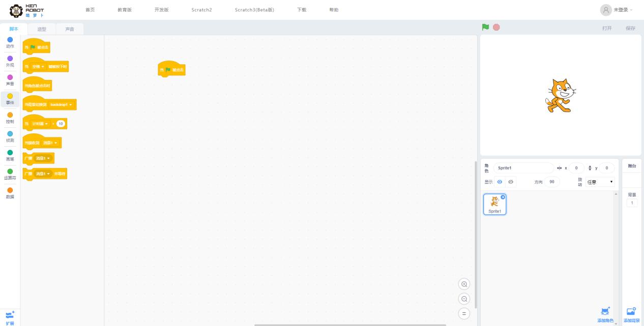This screenshot has height=326, width=644.
Task: Open the 下载 nav item
Action: pos(302,10)
